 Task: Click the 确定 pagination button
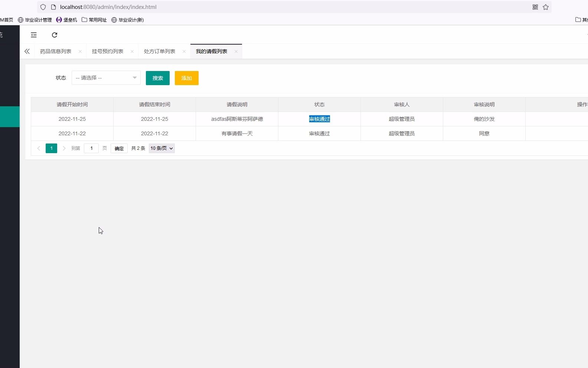pyautogui.click(x=119, y=148)
